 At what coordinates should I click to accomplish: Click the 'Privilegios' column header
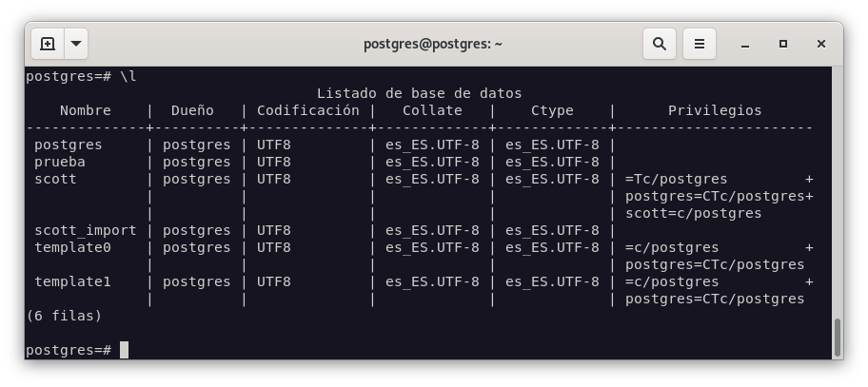[714, 110]
